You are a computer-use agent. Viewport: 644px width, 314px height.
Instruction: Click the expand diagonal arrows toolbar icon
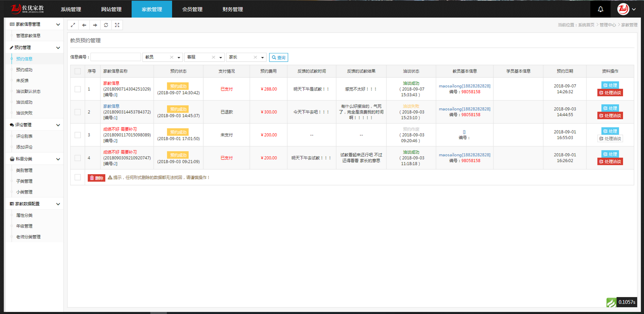click(73, 25)
